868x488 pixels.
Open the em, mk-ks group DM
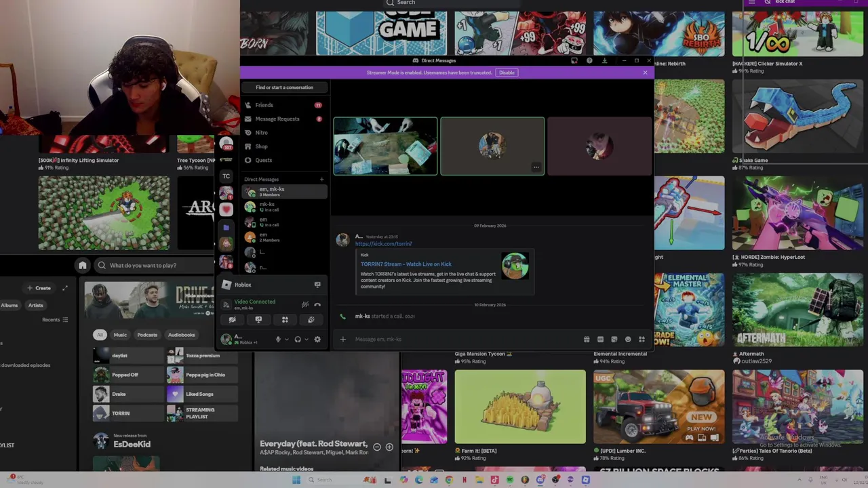284,192
